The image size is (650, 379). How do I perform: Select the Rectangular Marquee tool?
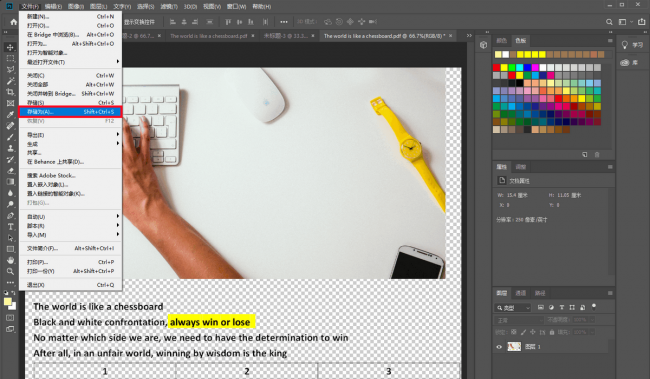coord(10,58)
